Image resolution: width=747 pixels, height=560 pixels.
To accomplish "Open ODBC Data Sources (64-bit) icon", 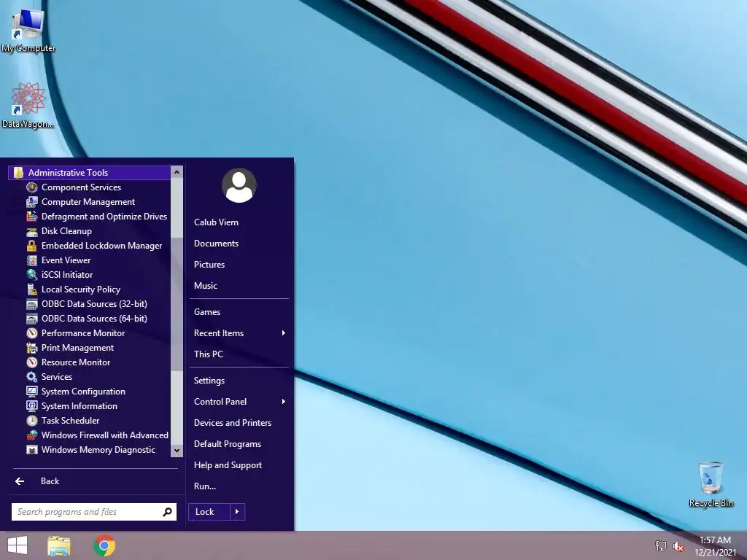I will [x=32, y=319].
